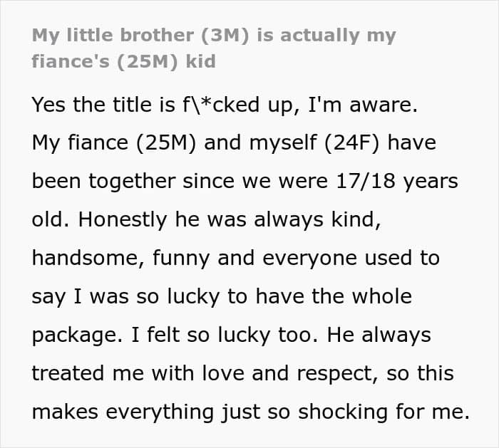Click the words "I'm aware."
499x448 pixels.
coord(363,105)
